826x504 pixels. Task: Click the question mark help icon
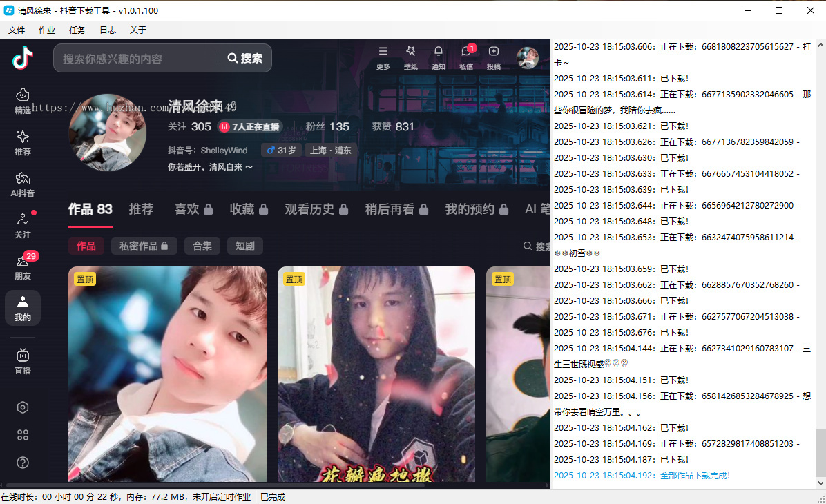pyautogui.click(x=23, y=463)
